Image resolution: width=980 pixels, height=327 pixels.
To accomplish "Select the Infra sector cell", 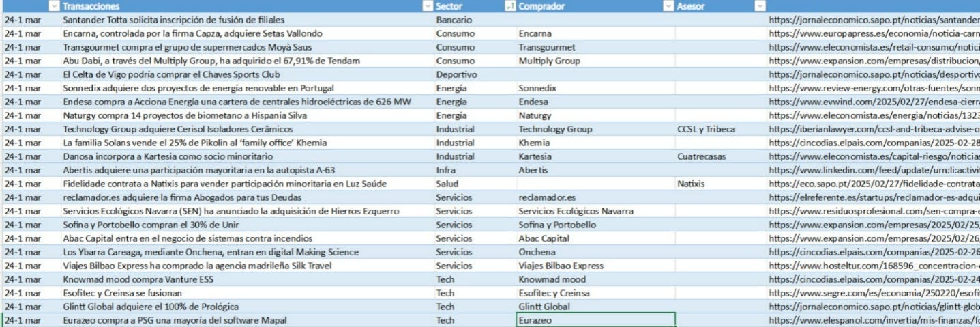I will (x=475, y=170).
